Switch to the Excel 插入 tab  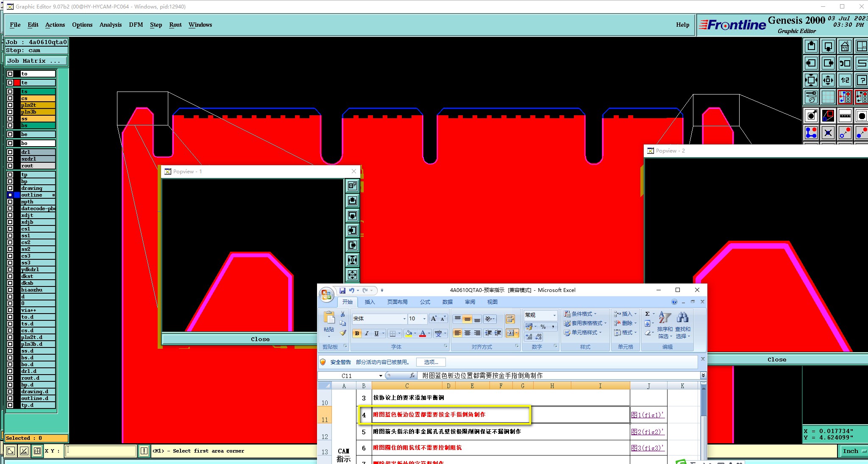tap(370, 302)
